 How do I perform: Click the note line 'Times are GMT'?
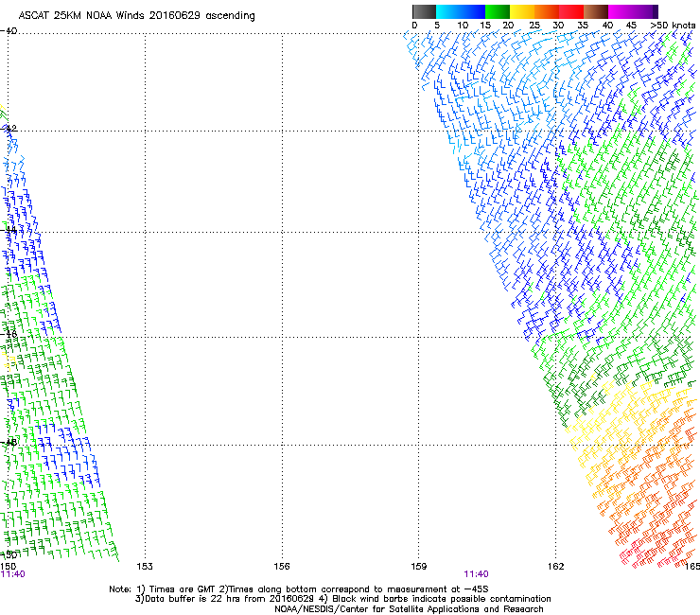[x=182, y=589]
